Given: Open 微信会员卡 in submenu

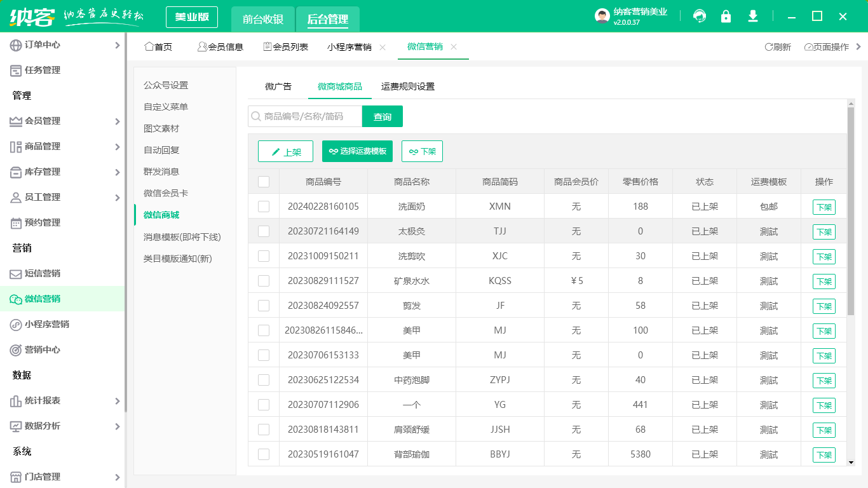Looking at the screenshot, I should pos(166,193).
